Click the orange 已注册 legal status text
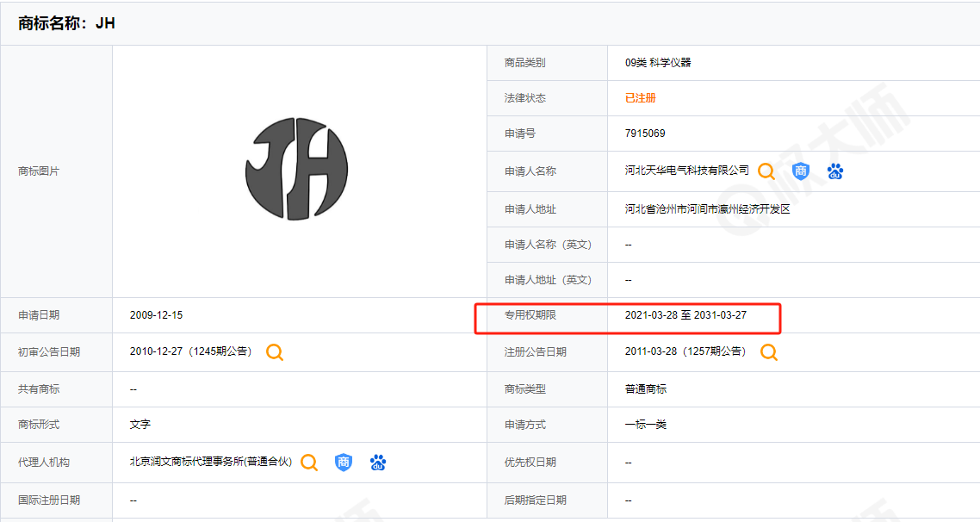 pos(641,98)
